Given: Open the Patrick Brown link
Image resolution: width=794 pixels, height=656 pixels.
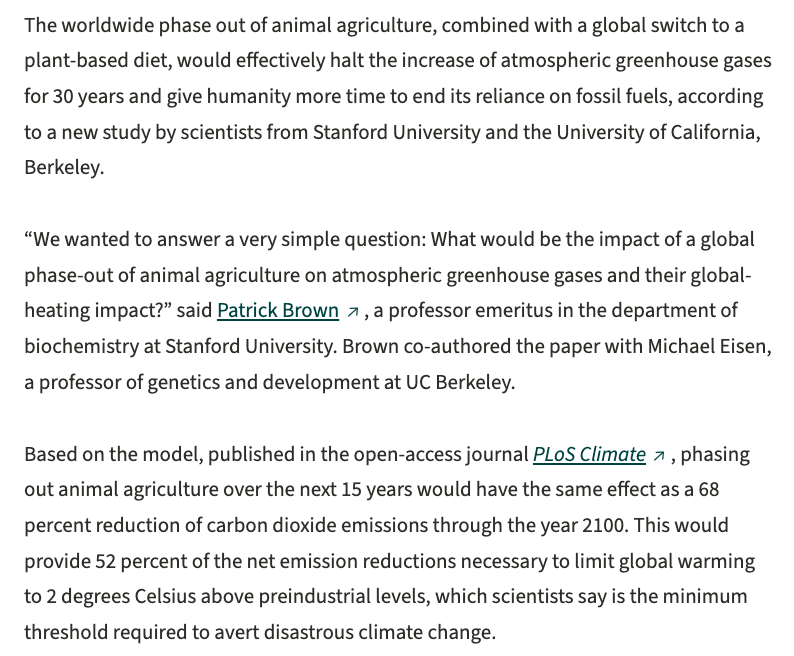Looking at the screenshot, I should [278, 310].
